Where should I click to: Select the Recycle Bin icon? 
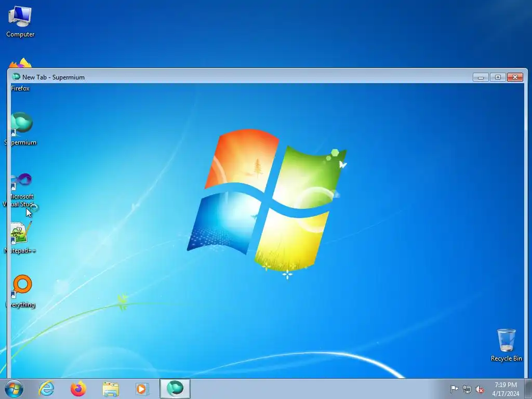point(506,345)
